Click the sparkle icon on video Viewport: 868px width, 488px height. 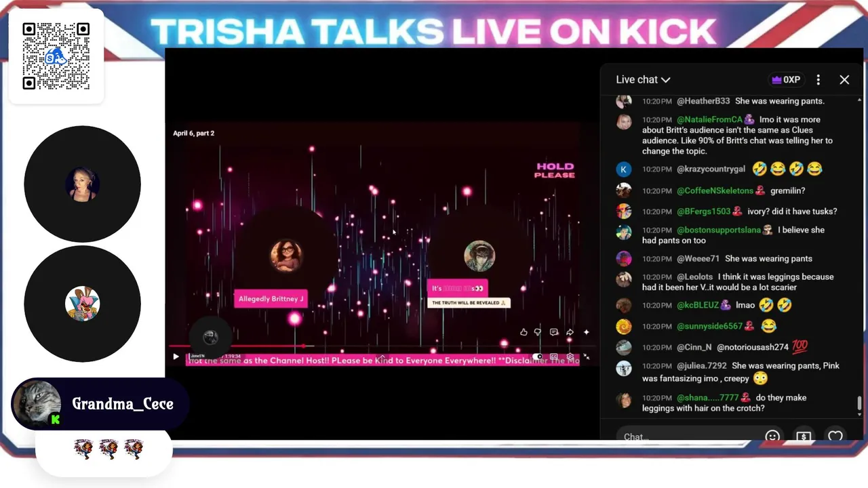coord(586,332)
